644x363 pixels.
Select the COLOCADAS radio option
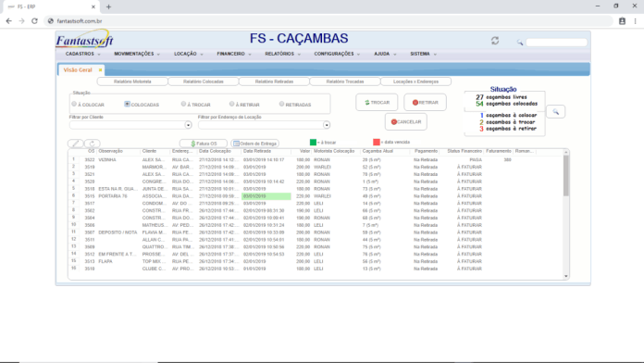(x=127, y=104)
